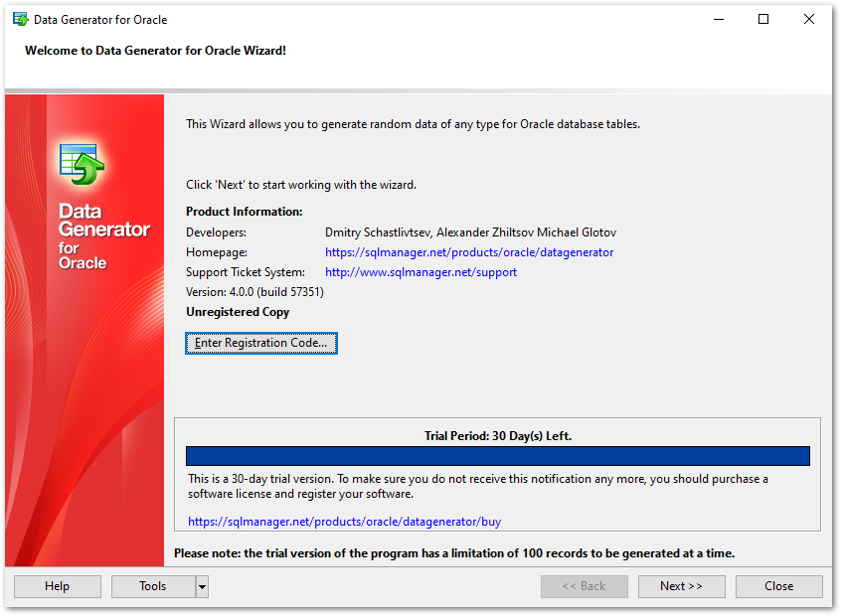Click the developer names text line
841x616 pixels.
coord(470,232)
